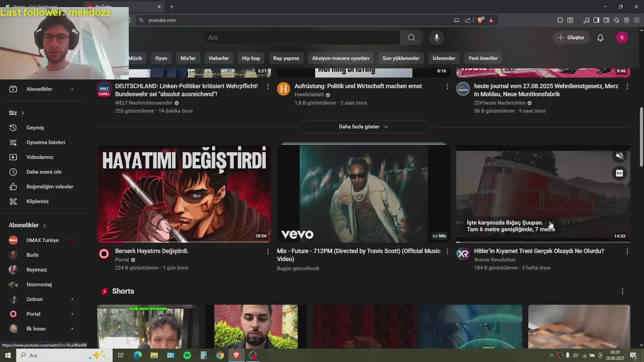Select the 'Hip hop' filter chip

(x=251, y=58)
